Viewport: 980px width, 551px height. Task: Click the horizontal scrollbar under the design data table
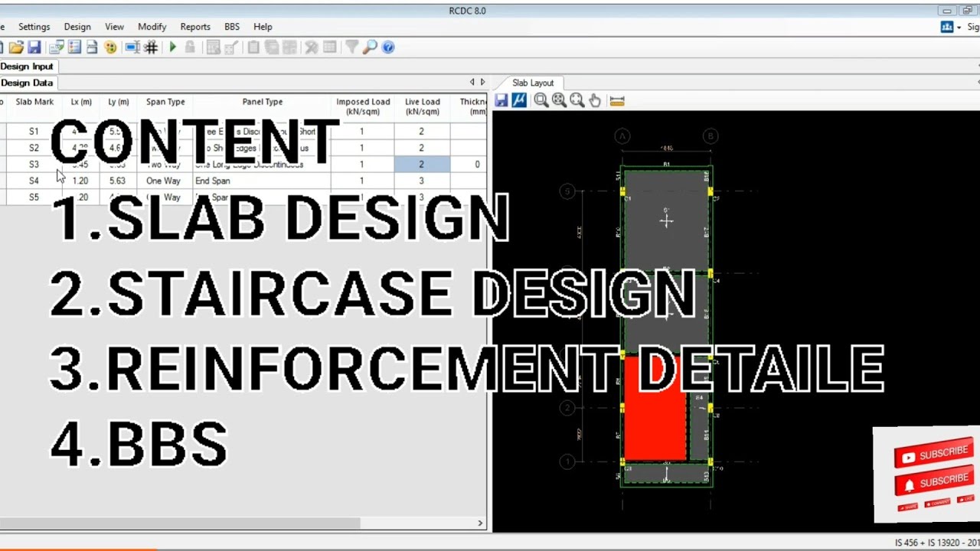180,523
